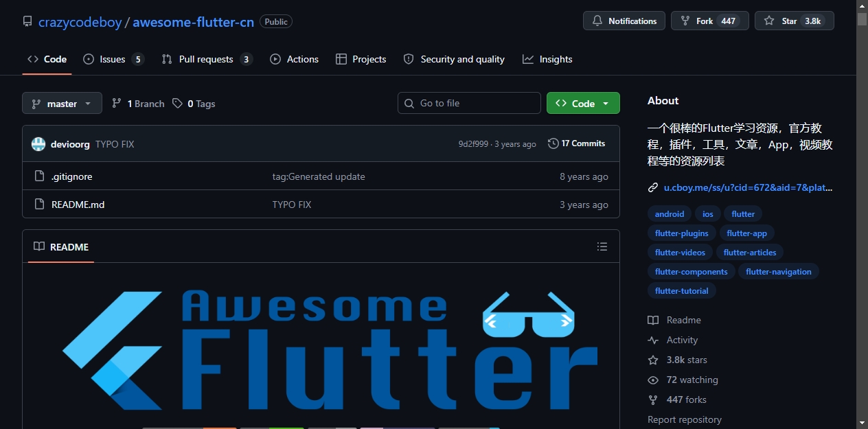The width and height of the screenshot is (868, 429).
Task: Select the flutter-plugins topic tag
Action: tap(682, 233)
